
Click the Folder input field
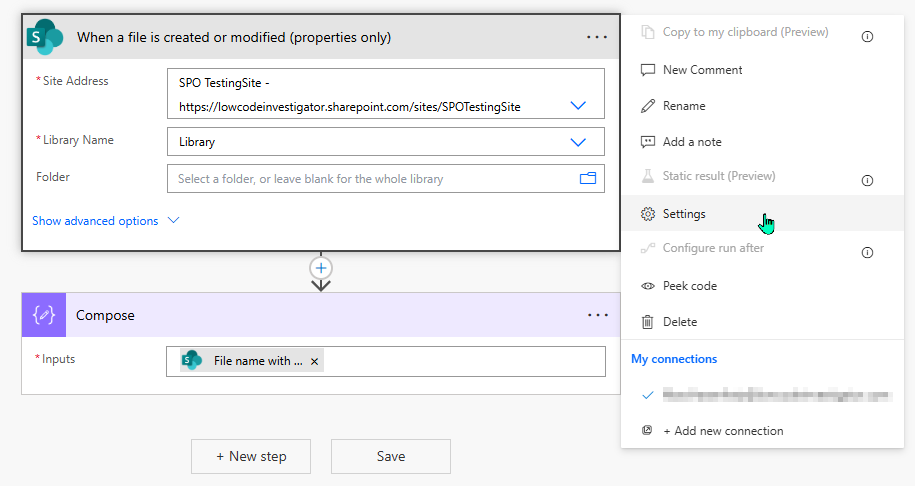pyautogui.click(x=370, y=179)
